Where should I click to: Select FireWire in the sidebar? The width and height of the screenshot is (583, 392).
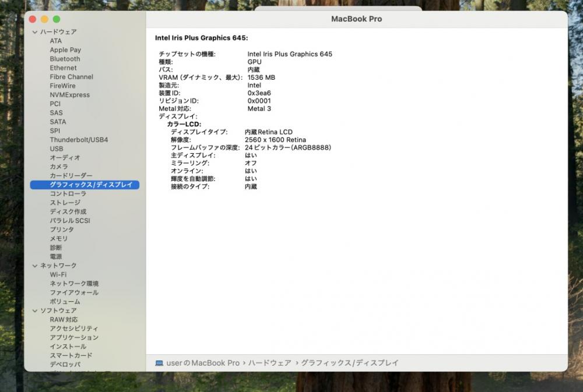coord(62,86)
